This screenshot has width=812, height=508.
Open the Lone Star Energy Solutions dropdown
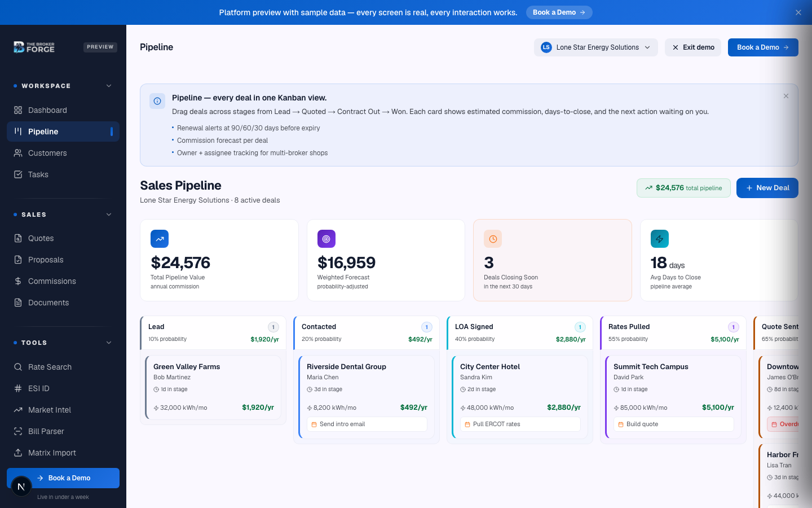point(596,47)
